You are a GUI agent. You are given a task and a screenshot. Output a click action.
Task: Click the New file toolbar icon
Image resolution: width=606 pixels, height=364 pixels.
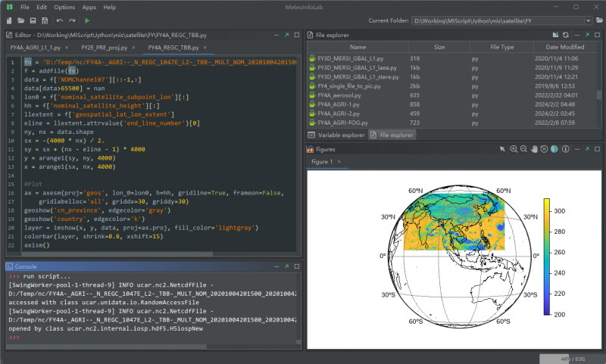[x=9, y=20]
